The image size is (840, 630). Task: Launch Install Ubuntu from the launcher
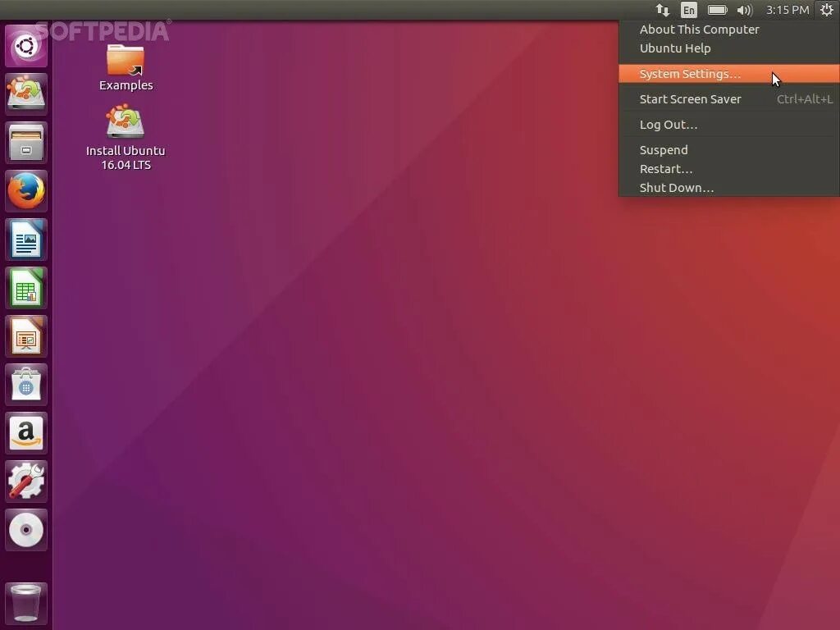click(25, 94)
